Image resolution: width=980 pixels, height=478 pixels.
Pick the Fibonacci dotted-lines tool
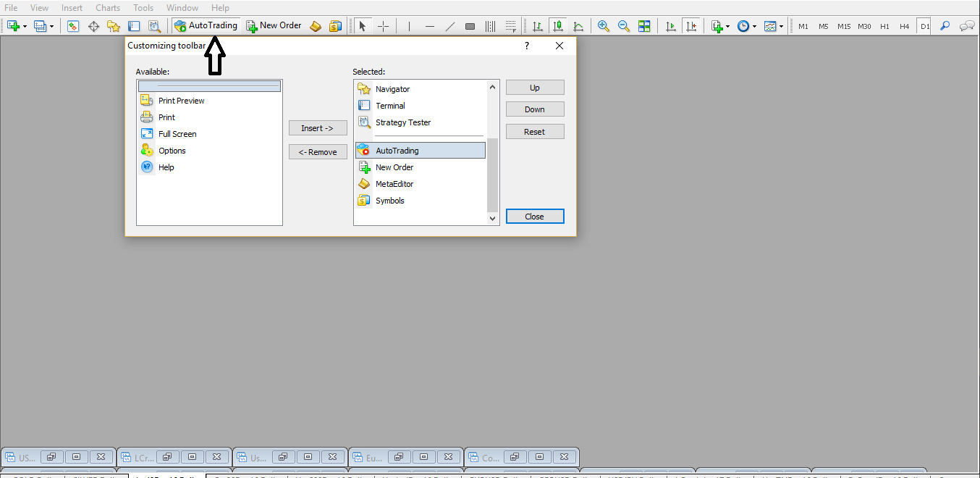(511, 26)
